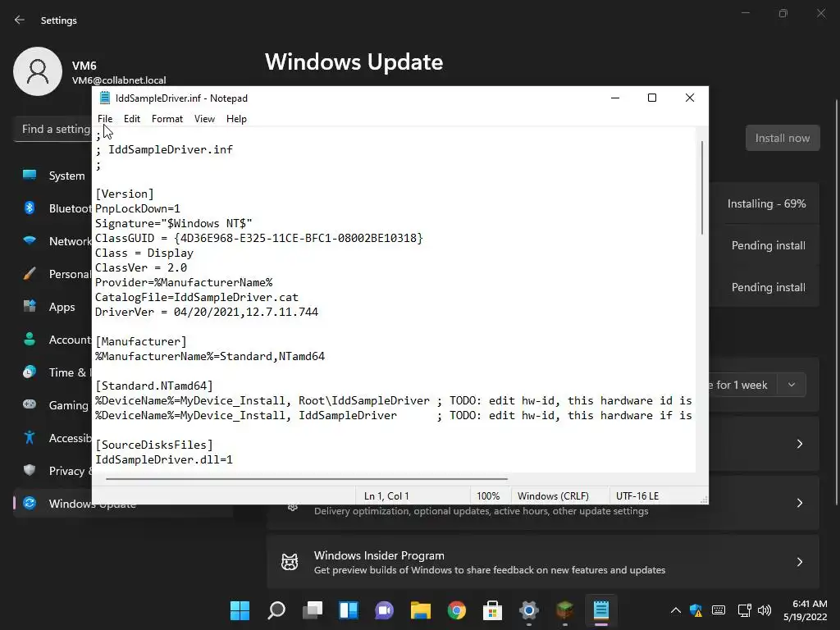Open the Windows Start menu
Screen dimensions: 840x630
pos(240,610)
